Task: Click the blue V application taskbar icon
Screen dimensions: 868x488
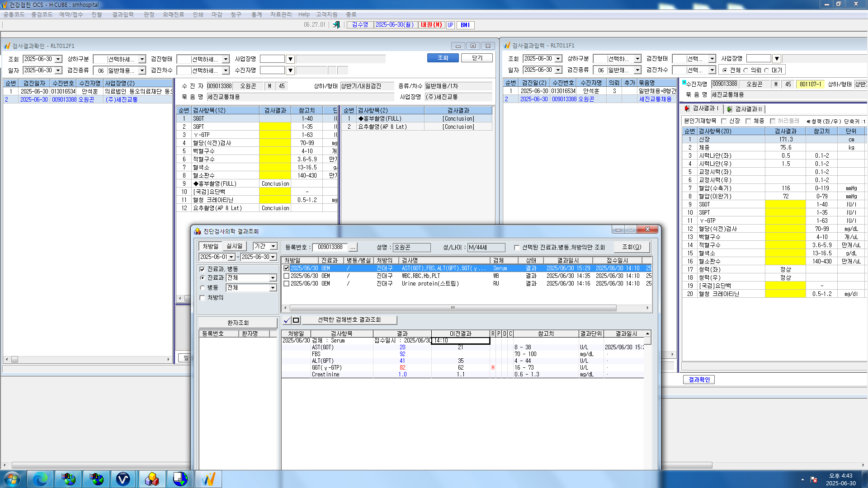Action: [x=123, y=479]
